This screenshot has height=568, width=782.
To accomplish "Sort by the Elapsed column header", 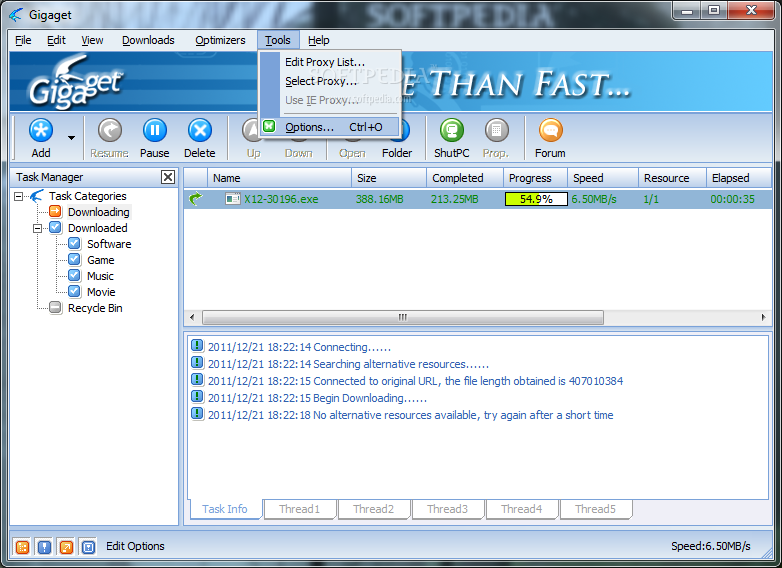I will click(x=739, y=178).
